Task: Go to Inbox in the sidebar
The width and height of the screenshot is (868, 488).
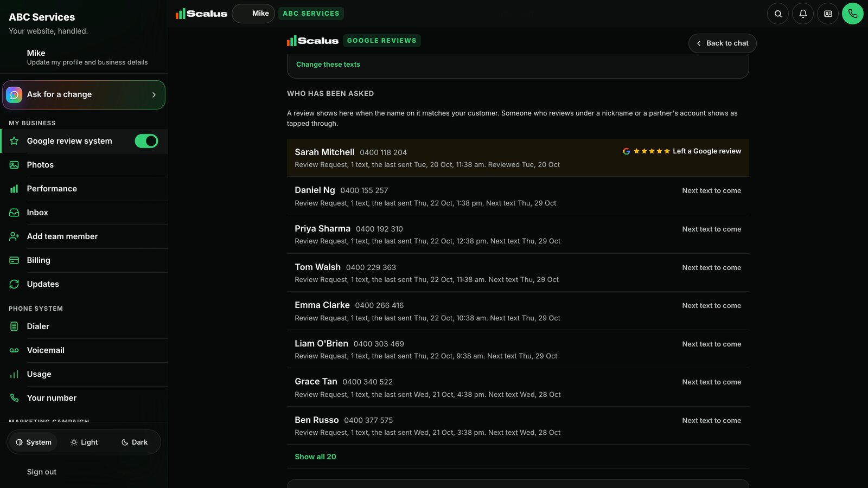Action: (x=84, y=213)
